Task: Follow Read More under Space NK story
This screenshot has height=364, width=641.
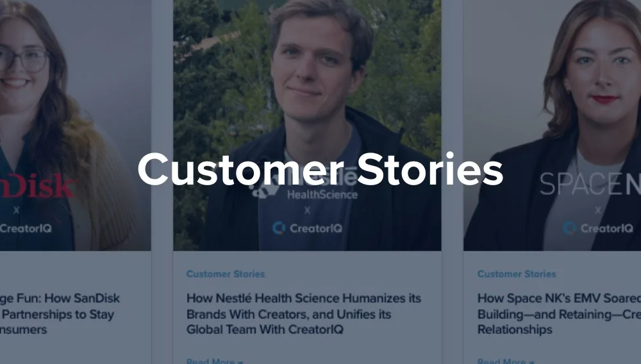Action: tap(502, 361)
